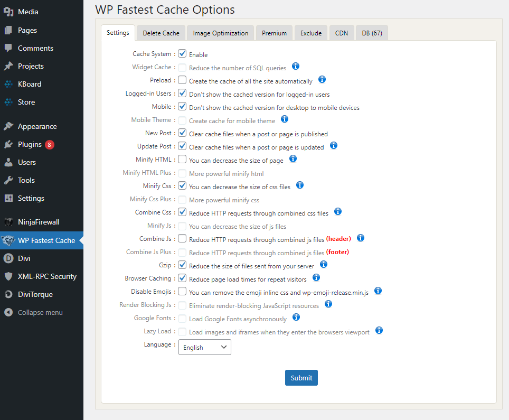Viewport: 509px width, 420px height.
Task: Enable the Minify HTML checkbox
Action: (x=182, y=159)
